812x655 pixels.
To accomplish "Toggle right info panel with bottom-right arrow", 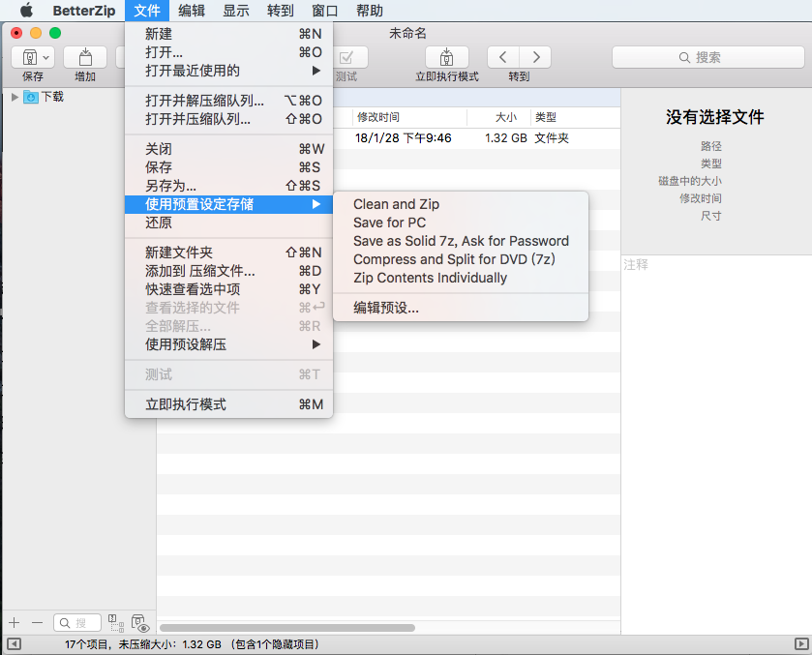I will (x=800, y=644).
